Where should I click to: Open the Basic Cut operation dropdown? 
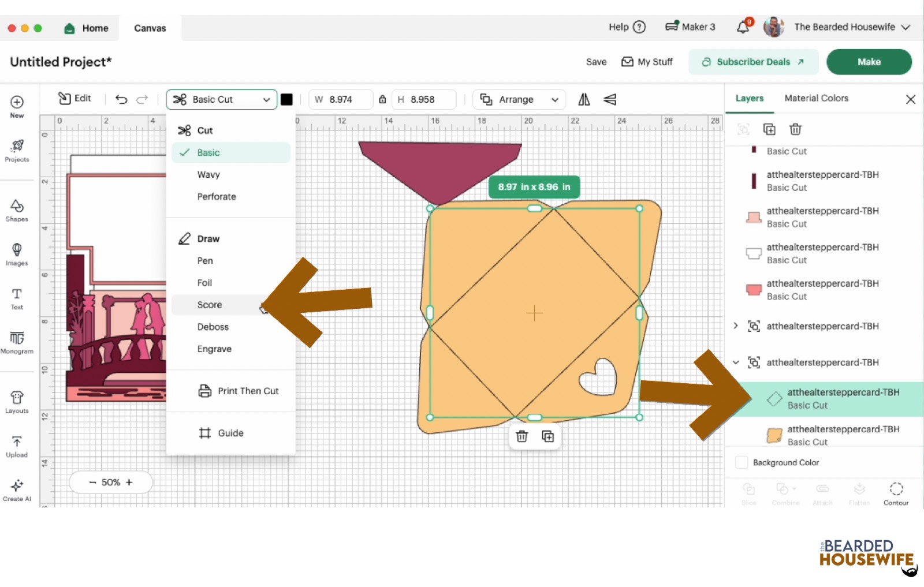(x=222, y=99)
